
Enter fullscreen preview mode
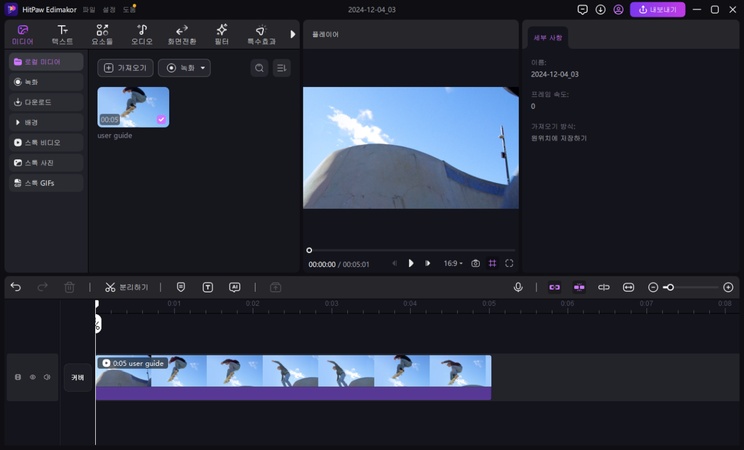click(x=509, y=263)
